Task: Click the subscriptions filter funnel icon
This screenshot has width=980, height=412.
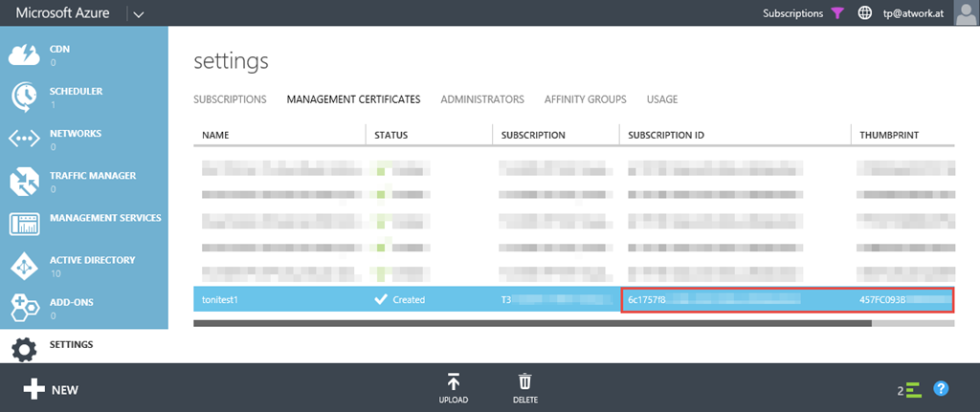Action: click(x=837, y=13)
